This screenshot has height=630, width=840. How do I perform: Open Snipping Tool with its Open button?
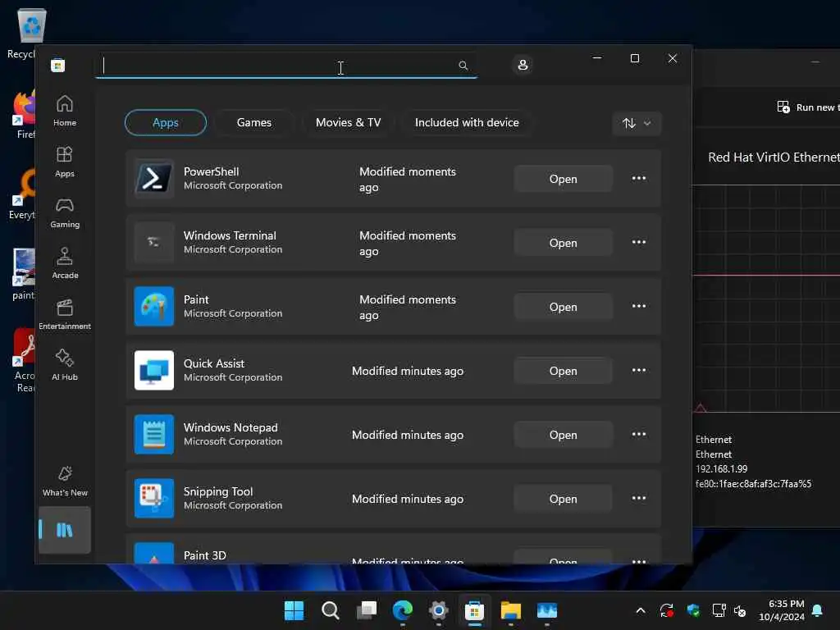(x=563, y=499)
